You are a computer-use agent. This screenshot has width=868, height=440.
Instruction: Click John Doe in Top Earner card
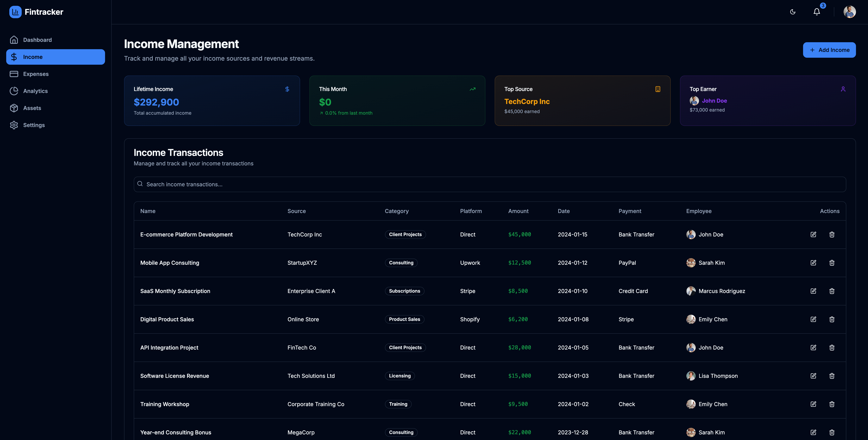point(714,101)
